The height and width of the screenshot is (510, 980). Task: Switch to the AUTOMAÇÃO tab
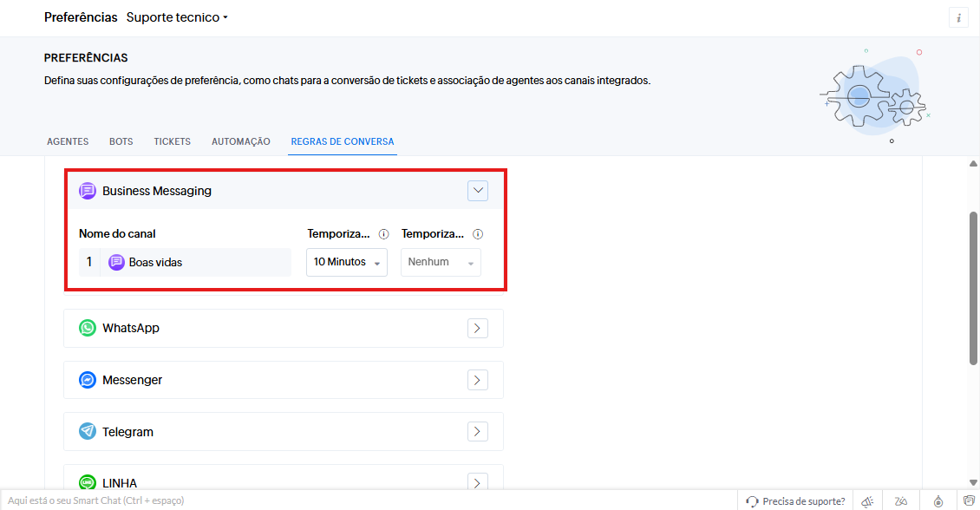(241, 141)
